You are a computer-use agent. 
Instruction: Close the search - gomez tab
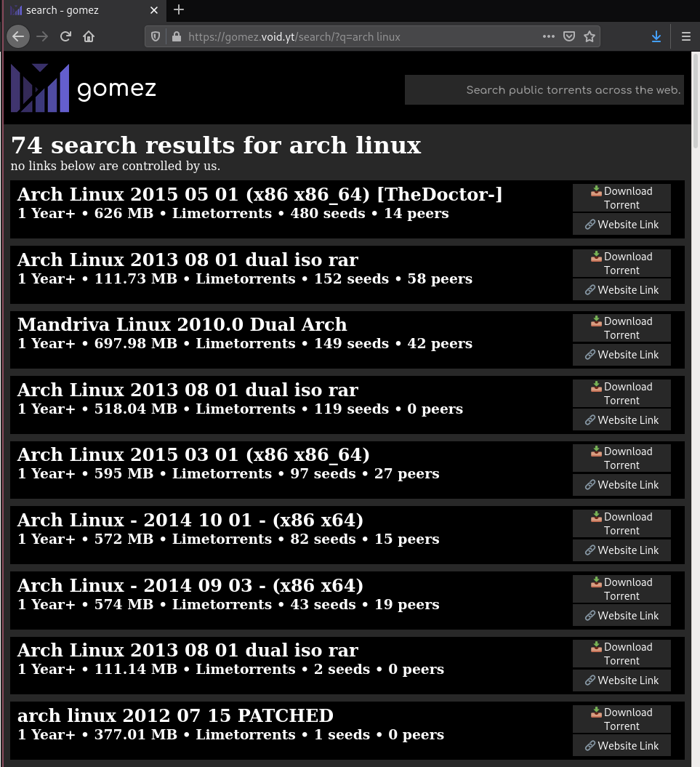click(154, 10)
